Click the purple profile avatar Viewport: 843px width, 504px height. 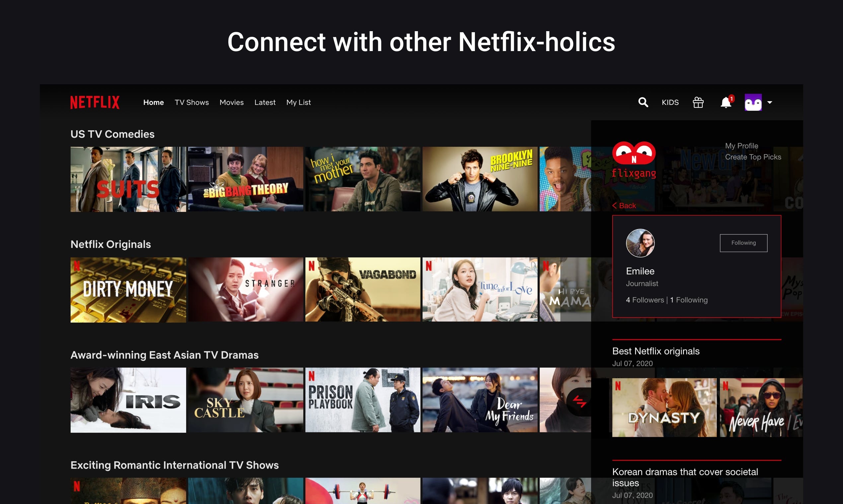(753, 102)
